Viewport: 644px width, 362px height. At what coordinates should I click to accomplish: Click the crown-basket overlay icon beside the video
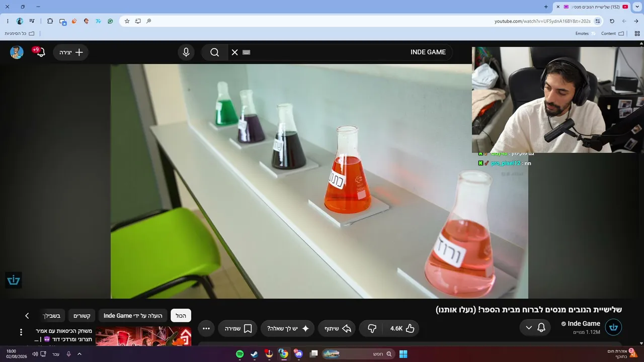coord(14,281)
